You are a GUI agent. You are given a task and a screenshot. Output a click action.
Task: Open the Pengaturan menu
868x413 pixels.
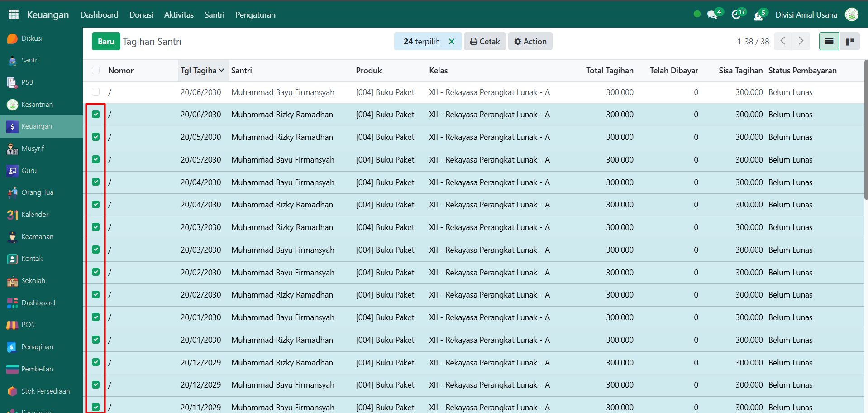(x=255, y=15)
